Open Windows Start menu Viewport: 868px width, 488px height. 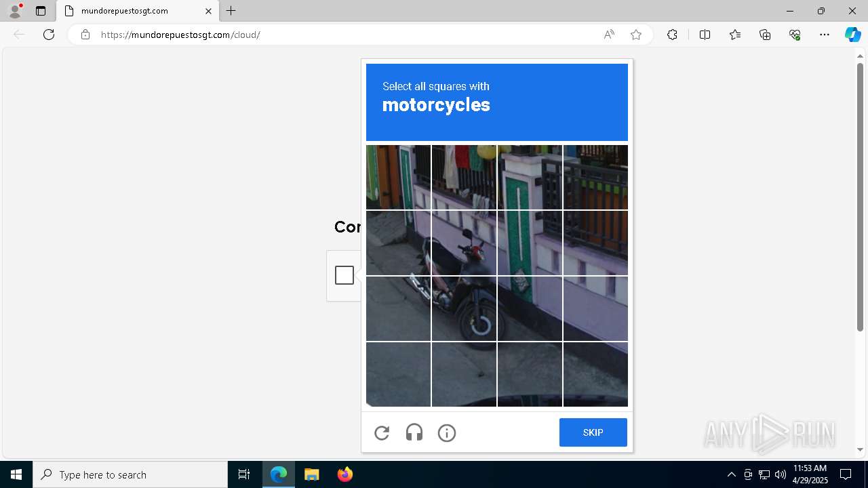(x=16, y=474)
